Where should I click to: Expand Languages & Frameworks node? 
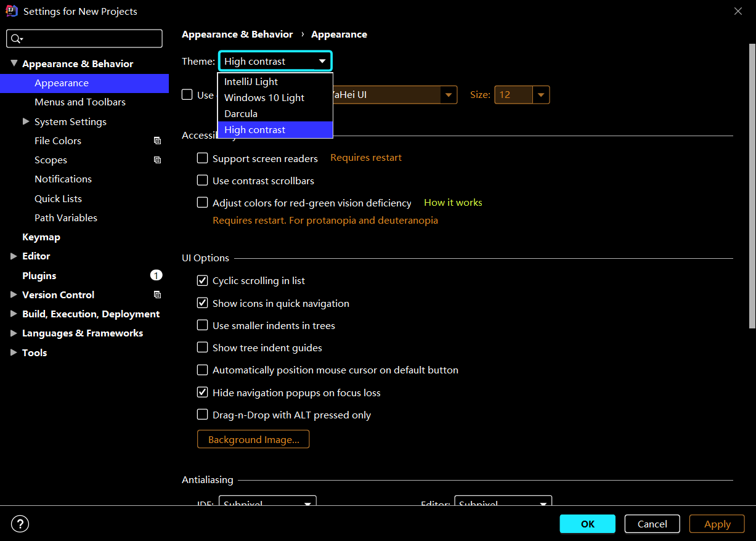(14, 333)
